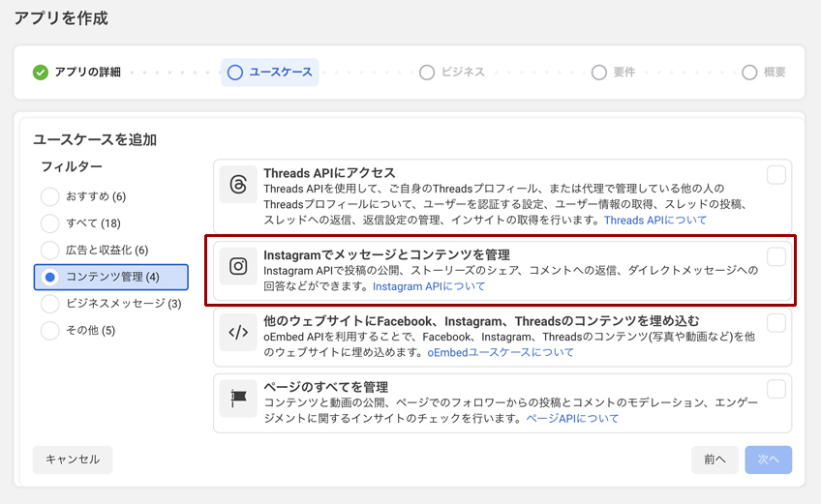Select the ビジネスメッセージ (3) filter

click(x=50, y=304)
